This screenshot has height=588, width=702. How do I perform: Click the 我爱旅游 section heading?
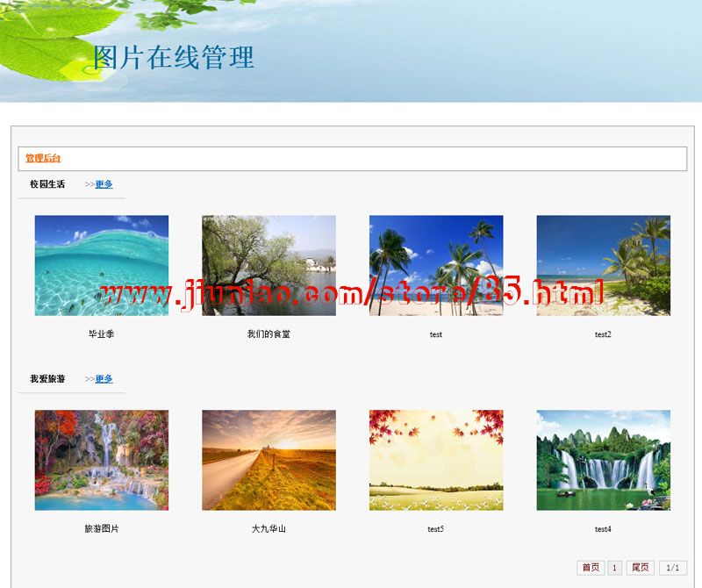pyautogui.click(x=47, y=379)
